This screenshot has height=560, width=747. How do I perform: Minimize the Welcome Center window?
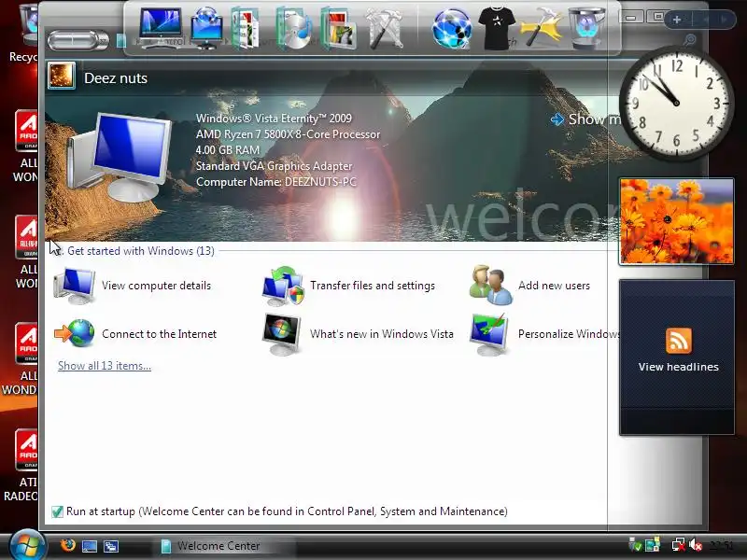click(630, 17)
